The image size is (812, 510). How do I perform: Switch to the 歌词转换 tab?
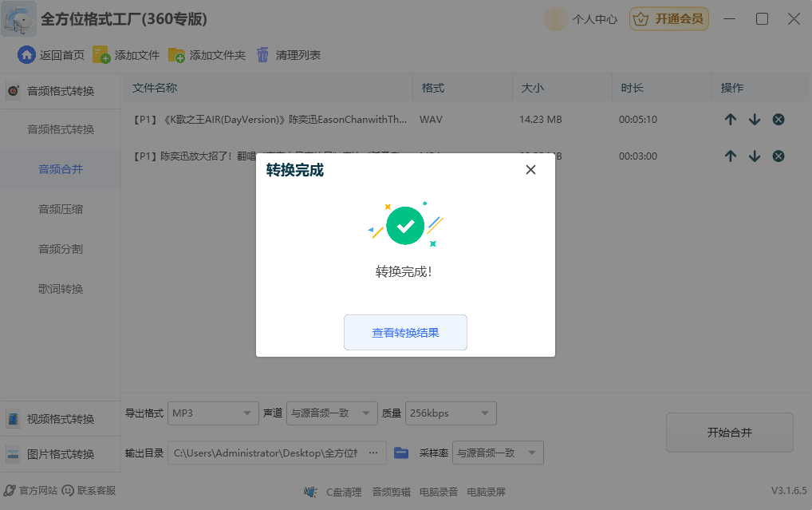[60, 288]
